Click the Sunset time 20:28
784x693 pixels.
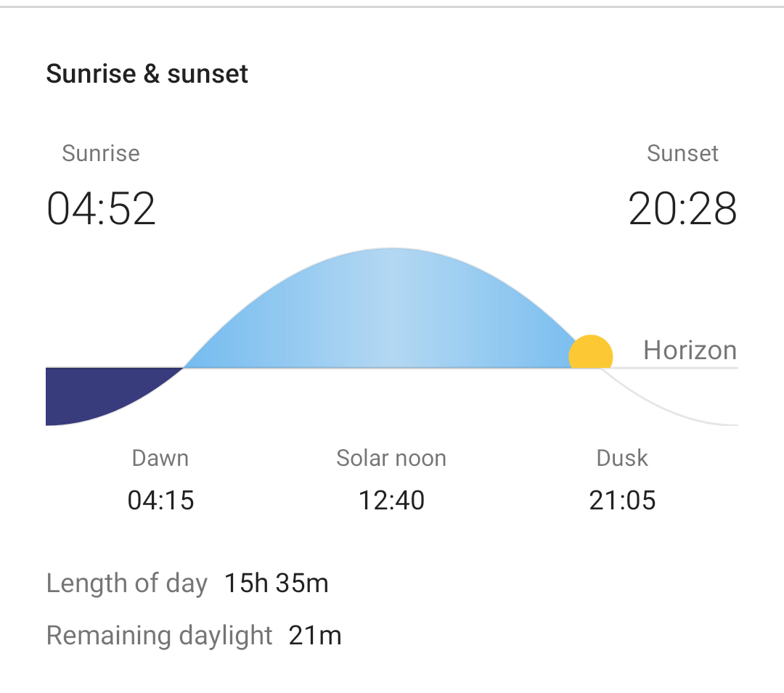682,209
